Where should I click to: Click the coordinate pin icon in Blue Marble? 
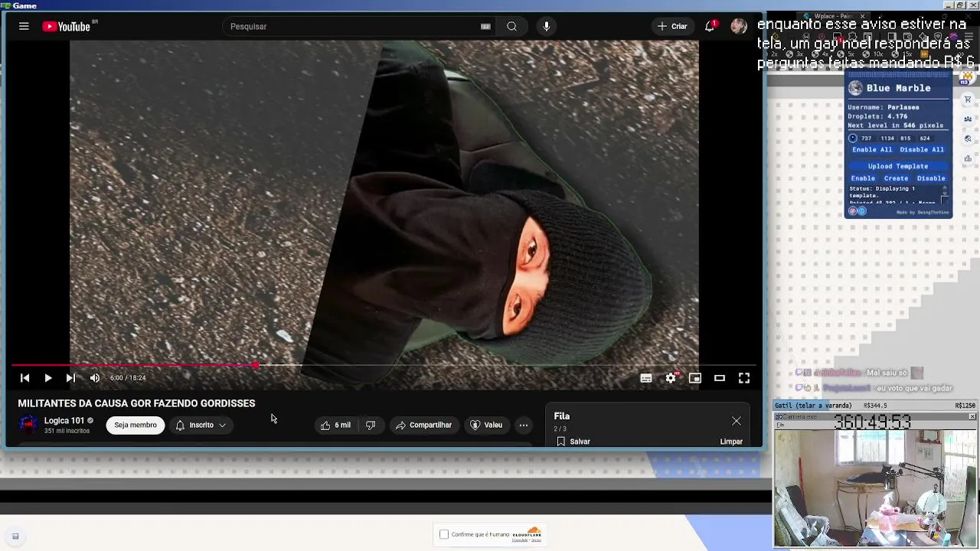click(x=853, y=139)
